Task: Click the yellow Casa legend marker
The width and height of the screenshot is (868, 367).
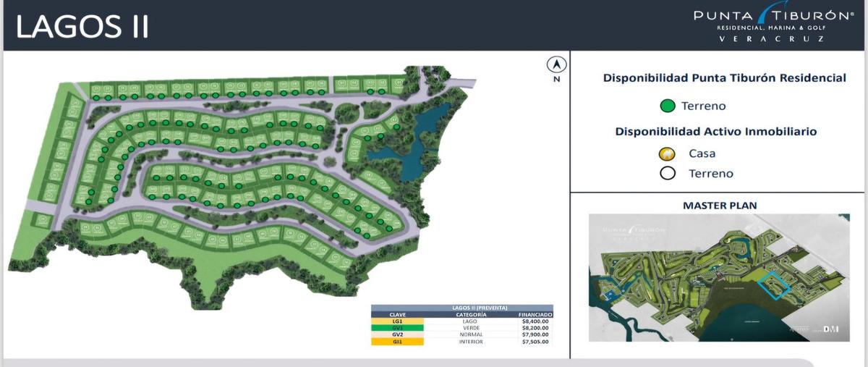Action: (668, 153)
